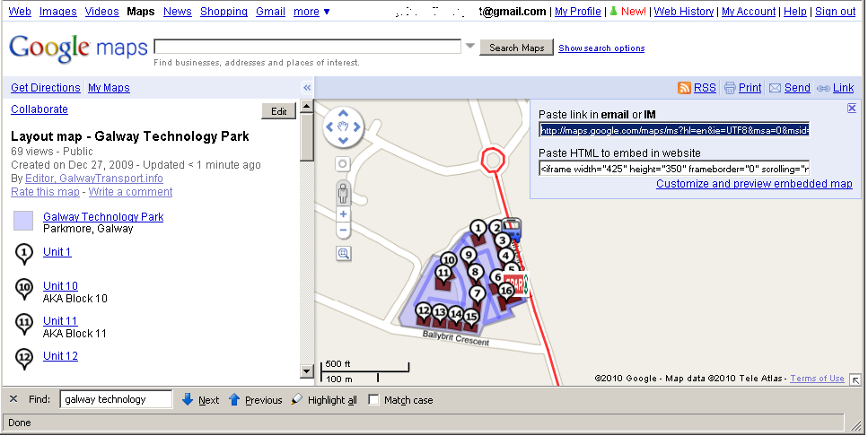
Task: Select map marker number 9
Action: click(x=469, y=256)
